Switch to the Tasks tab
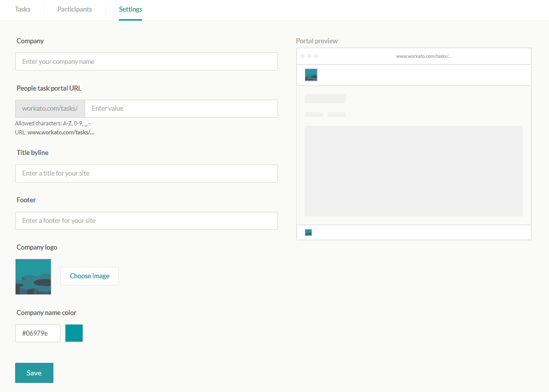 22,9
